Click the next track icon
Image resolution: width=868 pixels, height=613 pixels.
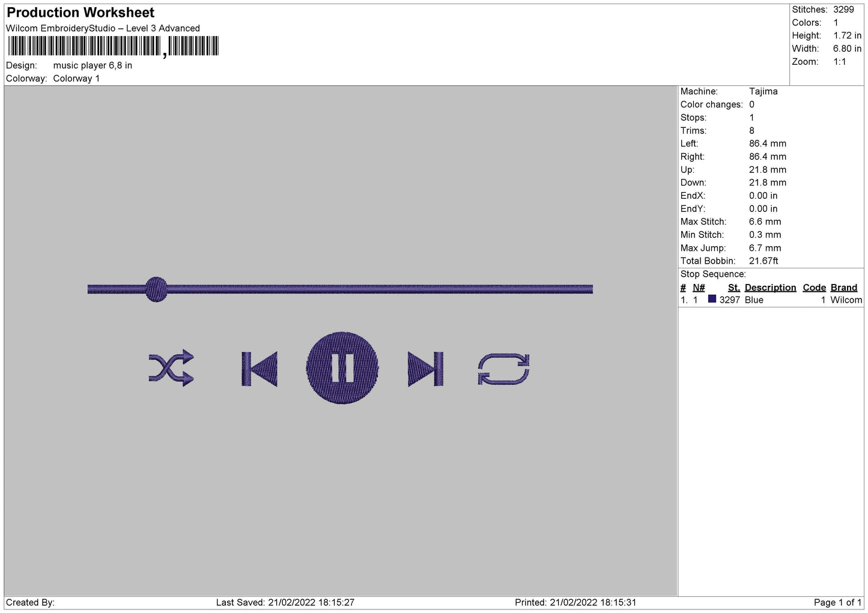click(x=425, y=369)
